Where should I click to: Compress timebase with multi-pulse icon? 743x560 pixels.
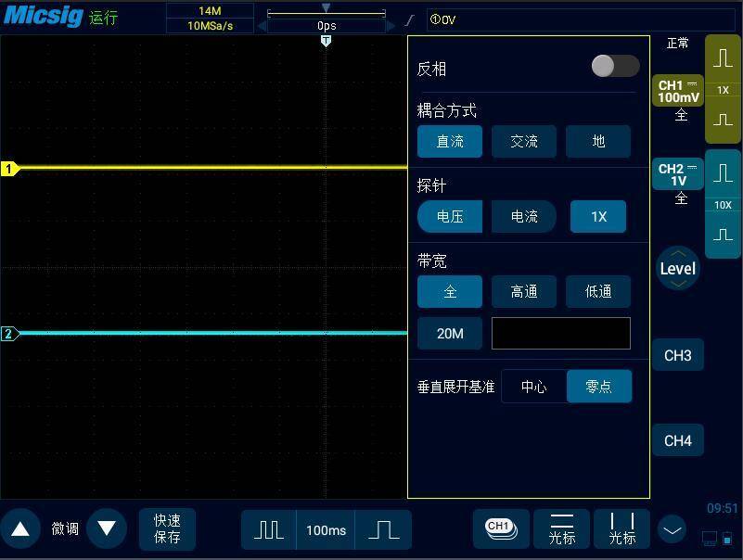[x=269, y=529]
